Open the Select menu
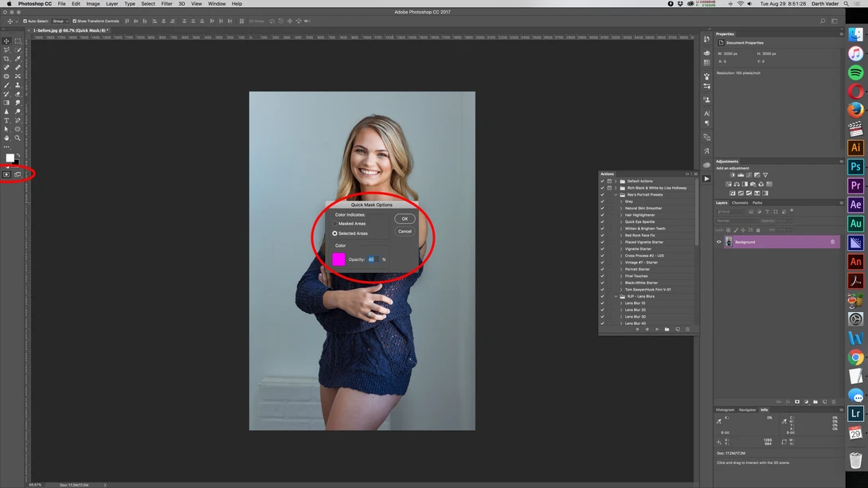The image size is (868, 488). (x=148, y=4)
